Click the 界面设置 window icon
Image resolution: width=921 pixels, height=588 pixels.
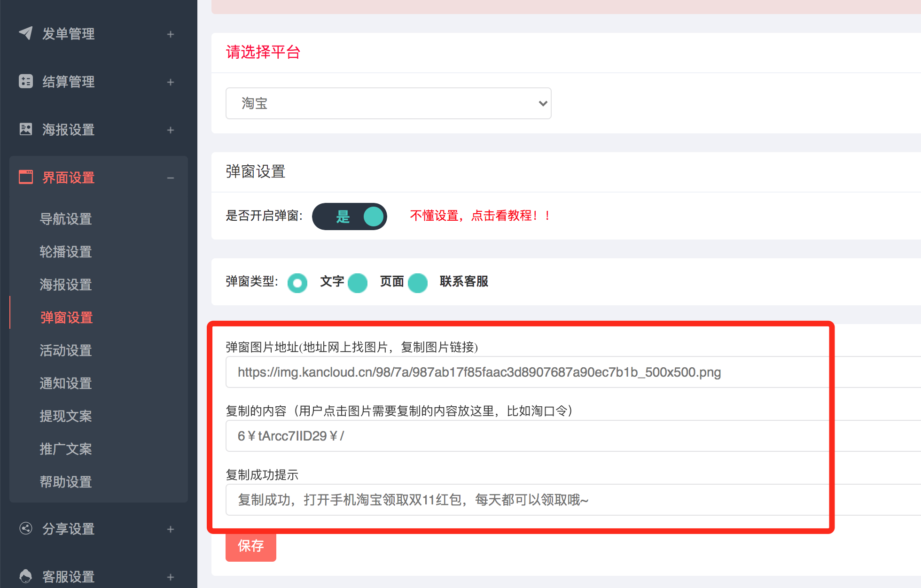click(26, 177)
